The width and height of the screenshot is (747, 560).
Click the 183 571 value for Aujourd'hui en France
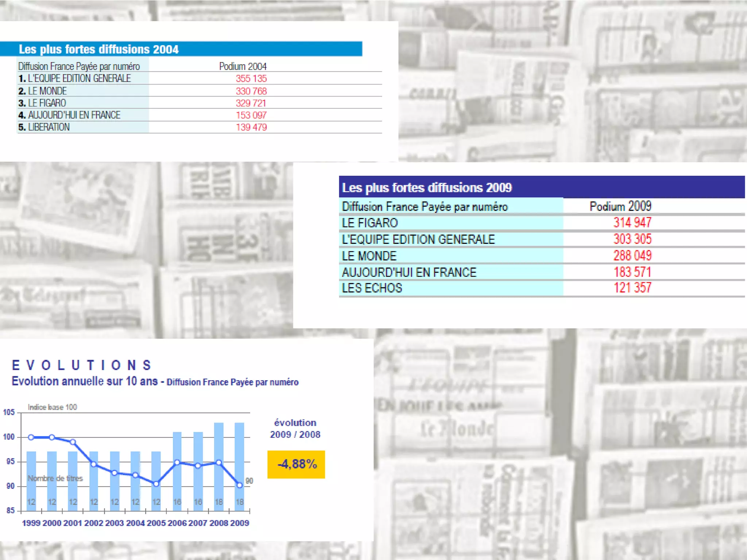632,272
